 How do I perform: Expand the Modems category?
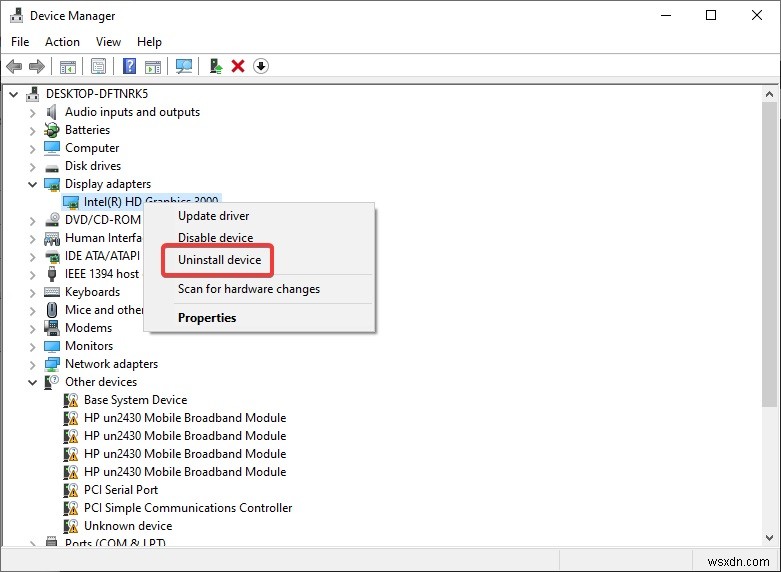pos(33,329)
